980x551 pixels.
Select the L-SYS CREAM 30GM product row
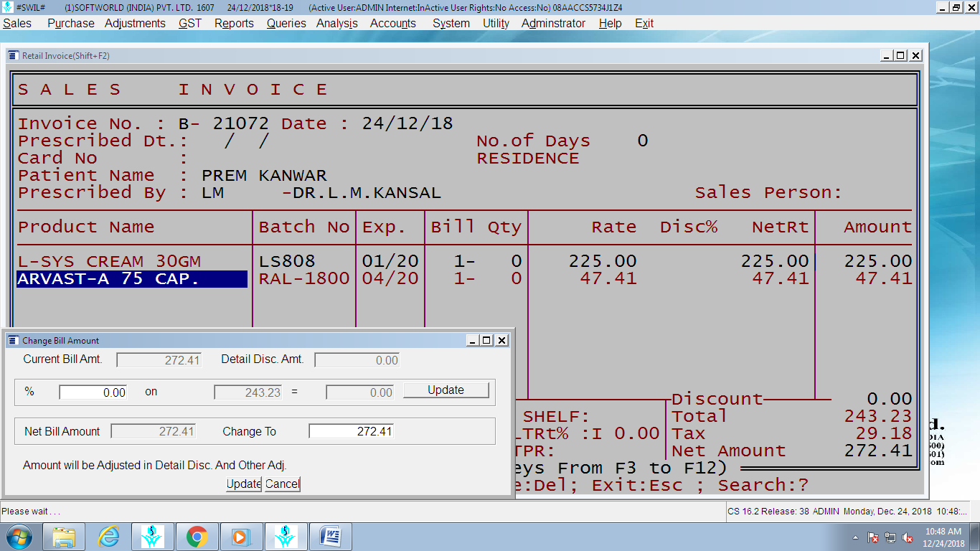[x=109, y=261]
